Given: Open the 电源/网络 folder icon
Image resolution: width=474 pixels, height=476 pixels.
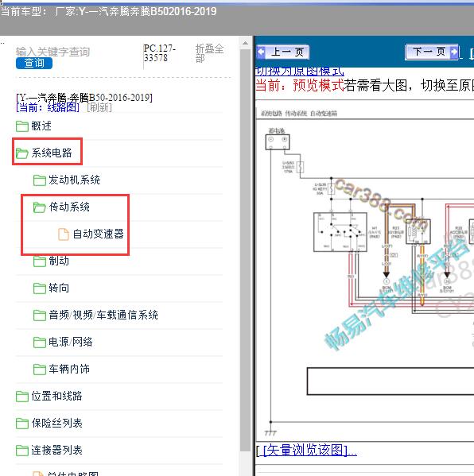Looking at the screenshot, I should (40, 342).
